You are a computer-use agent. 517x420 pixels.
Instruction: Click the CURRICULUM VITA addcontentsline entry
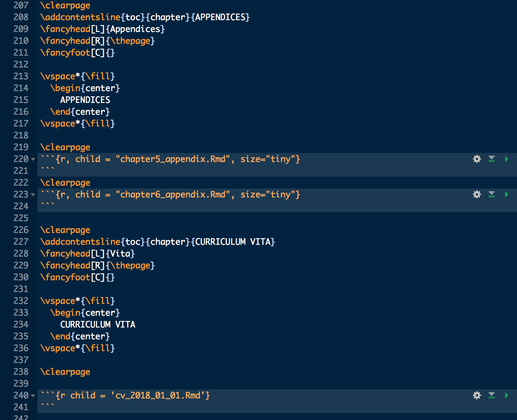click(x=157, y=242)
